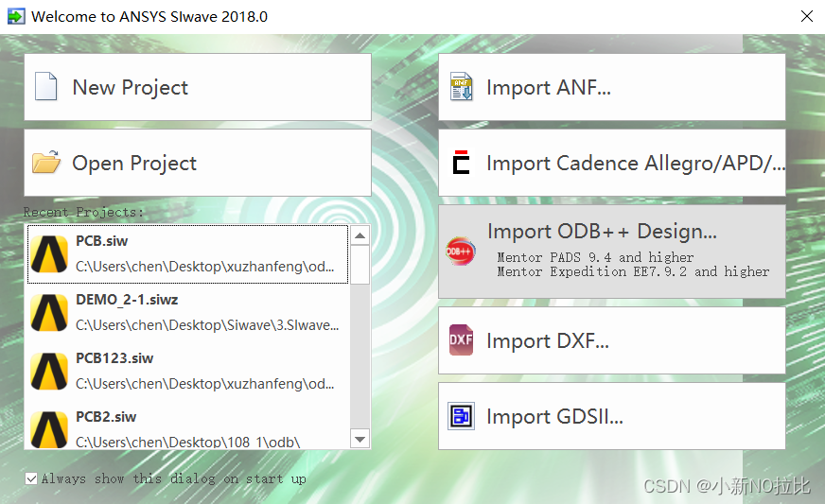Image resolution: width=825 pixels, height=504 pixels.
Task: Choose Import Cadence Allegro/APD option
Action: 612,163
